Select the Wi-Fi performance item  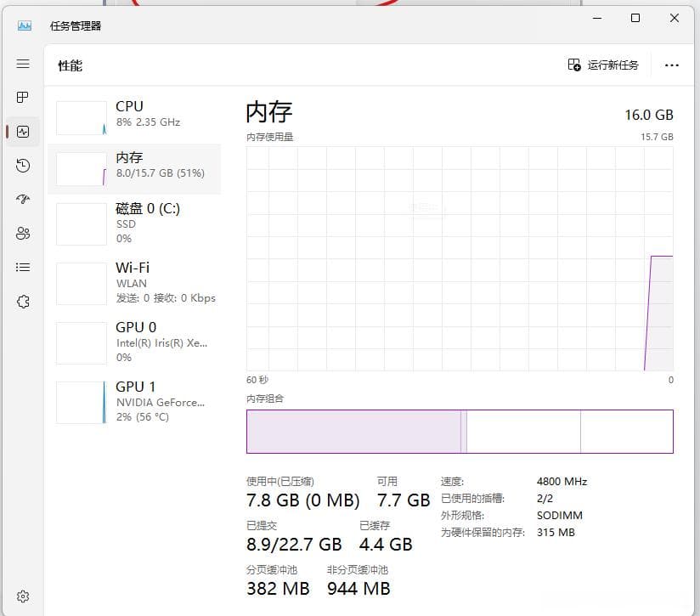click(134, 283)
